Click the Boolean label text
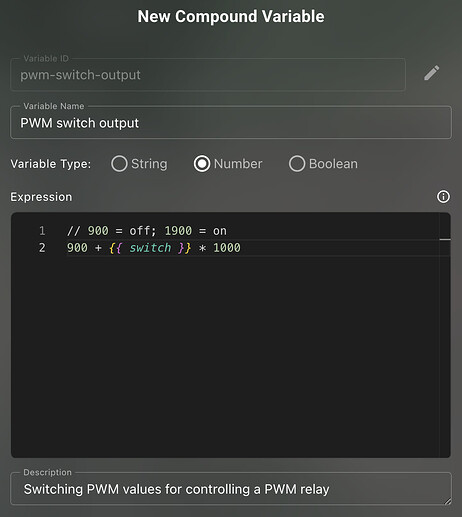This screenshot has width=462, height=517. click(x=333, y=164)
